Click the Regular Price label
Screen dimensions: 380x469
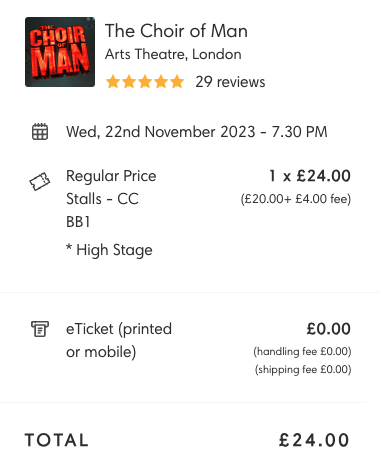click(111, 176)
